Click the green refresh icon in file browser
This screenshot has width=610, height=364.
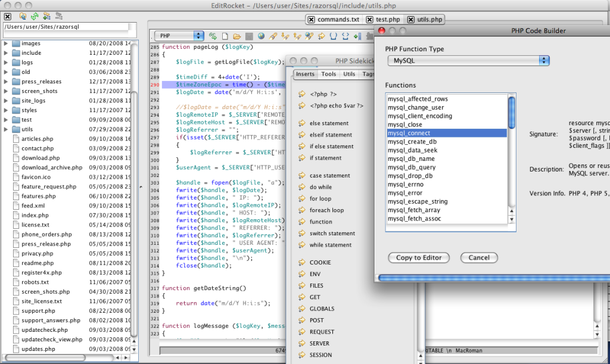click(34, 15)
